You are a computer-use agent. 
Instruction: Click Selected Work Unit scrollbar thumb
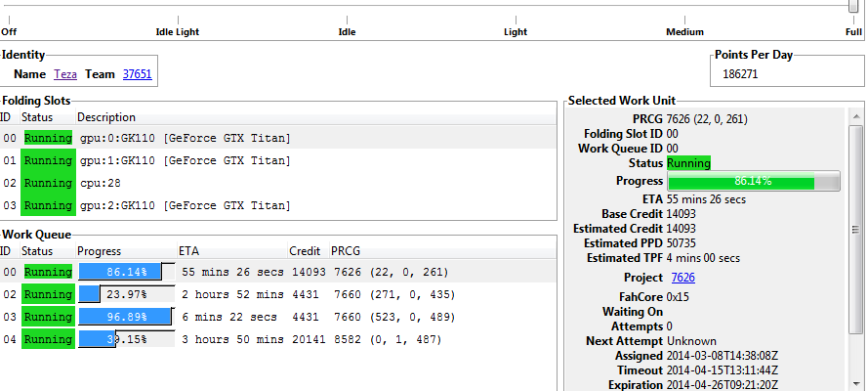(x=854, y=230)
